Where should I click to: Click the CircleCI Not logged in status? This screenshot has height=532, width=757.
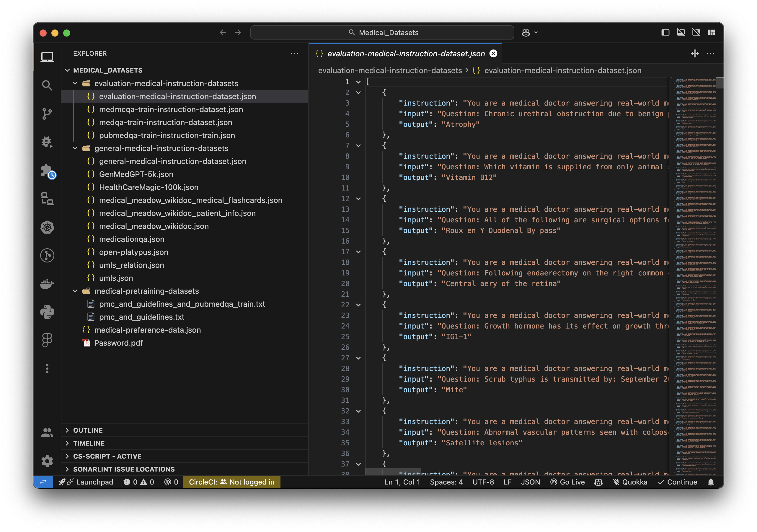[231, 482]
